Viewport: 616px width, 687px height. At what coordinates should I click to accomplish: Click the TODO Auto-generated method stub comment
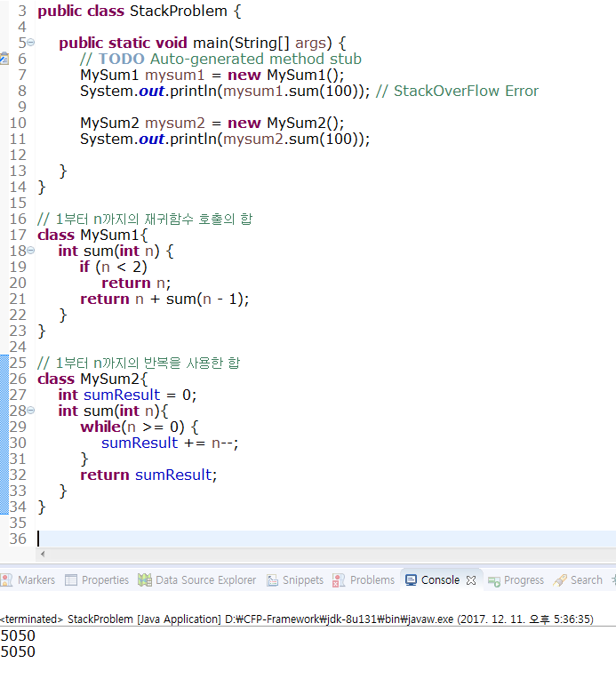(220, 59)
